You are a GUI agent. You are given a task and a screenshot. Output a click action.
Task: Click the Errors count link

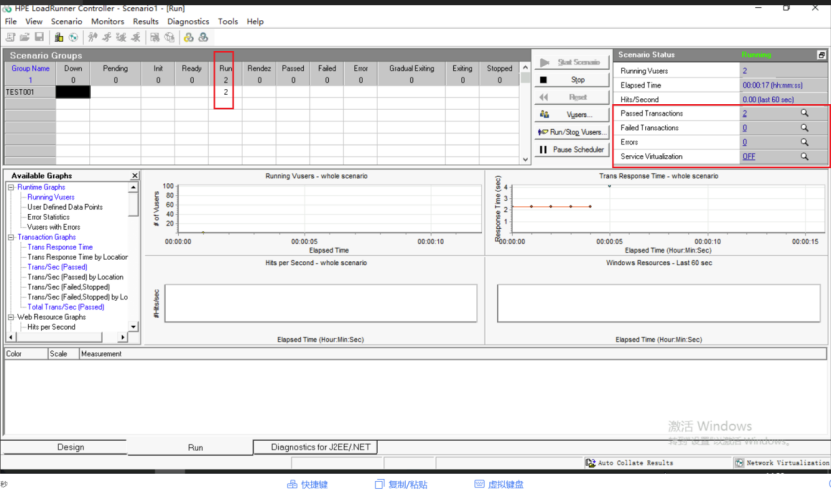pos(745,142)
